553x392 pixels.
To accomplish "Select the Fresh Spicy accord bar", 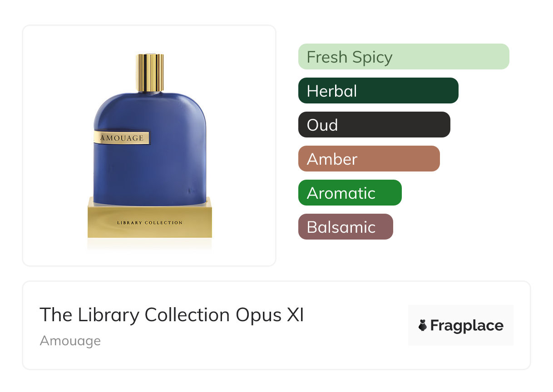I will 404,57.
